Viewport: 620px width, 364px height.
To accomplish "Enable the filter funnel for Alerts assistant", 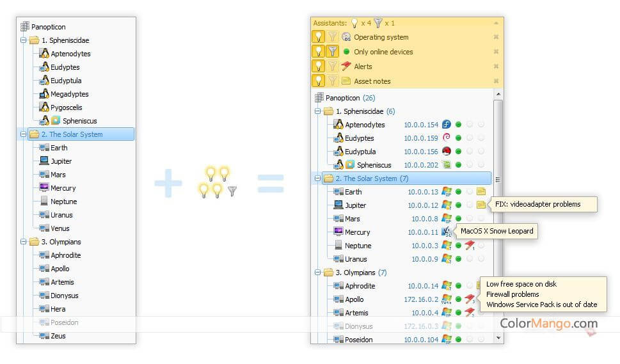I will click(333, 67).
